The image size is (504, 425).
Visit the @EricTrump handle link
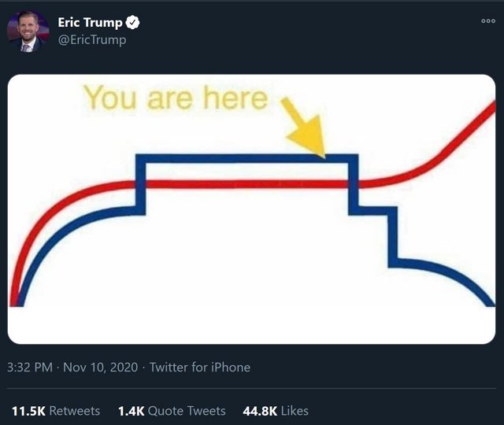[92, 40]
